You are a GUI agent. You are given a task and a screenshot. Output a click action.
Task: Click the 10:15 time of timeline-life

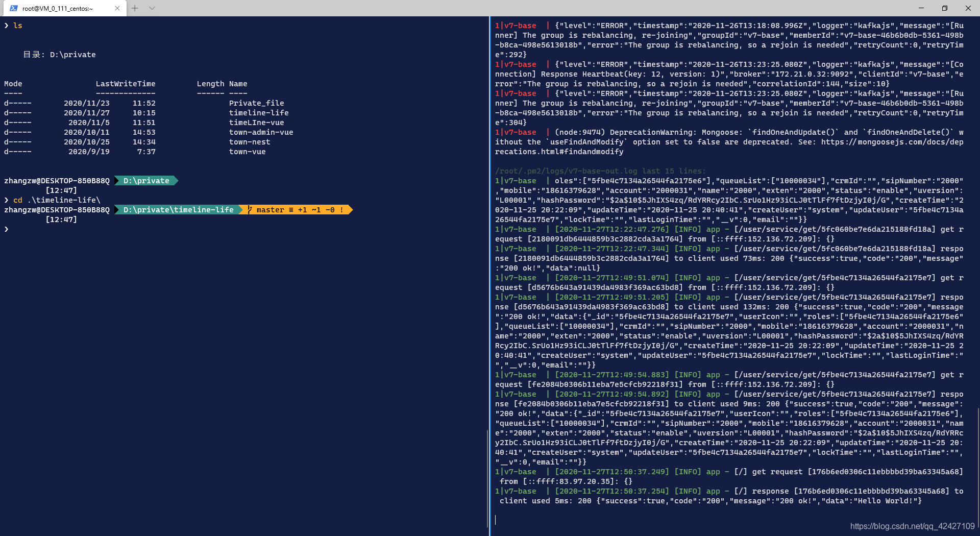point(144,113)
